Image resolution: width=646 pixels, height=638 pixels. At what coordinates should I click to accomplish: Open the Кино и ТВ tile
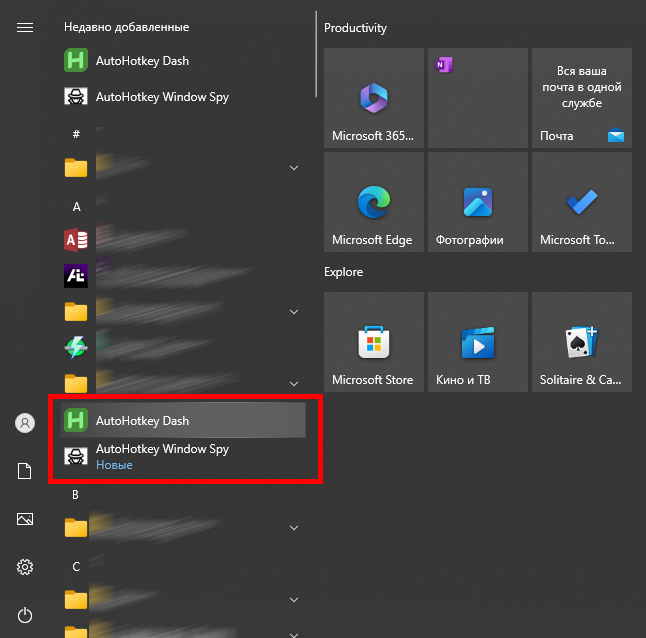tap(477, 343)
